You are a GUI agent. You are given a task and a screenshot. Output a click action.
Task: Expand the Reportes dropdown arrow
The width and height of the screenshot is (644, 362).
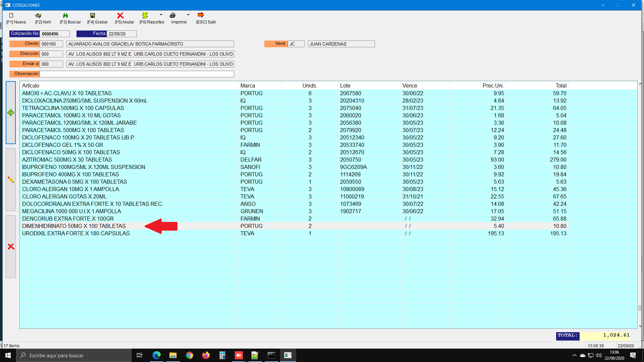click(161, 15)
